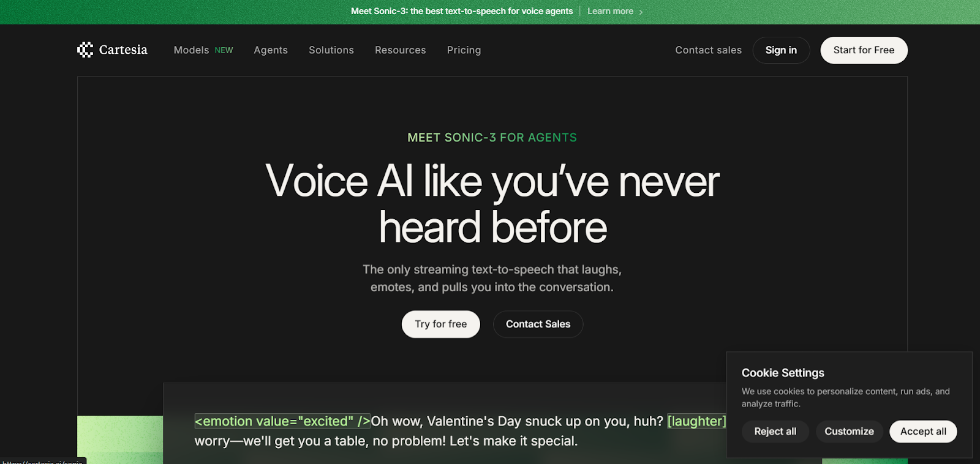Reject all cookies
This screenshot has height=464, width=980.
coord(775,432)
